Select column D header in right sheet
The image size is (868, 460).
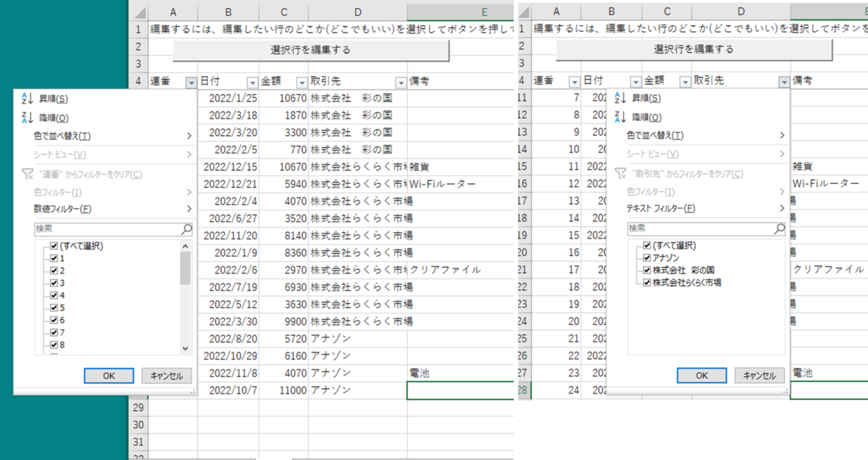click(x=741, y=12)
